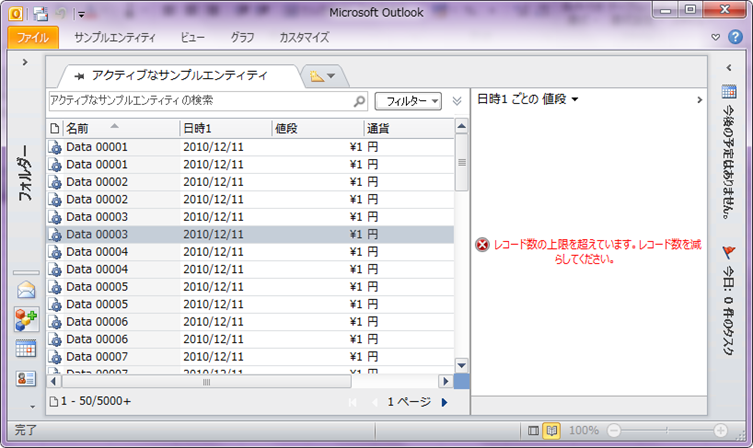Expand the folder navigation pane
This screenshot has width=753, height=448.
[x=25, y=62]
